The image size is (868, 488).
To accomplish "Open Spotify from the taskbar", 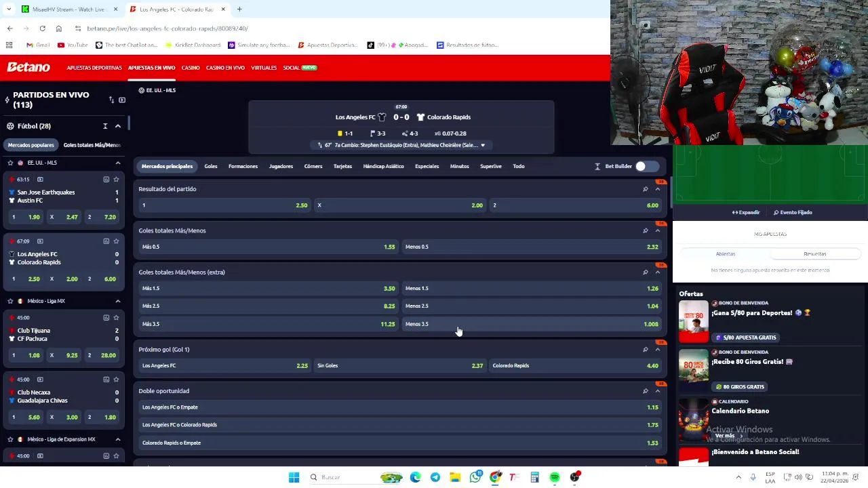I will [x=555, y=477].
